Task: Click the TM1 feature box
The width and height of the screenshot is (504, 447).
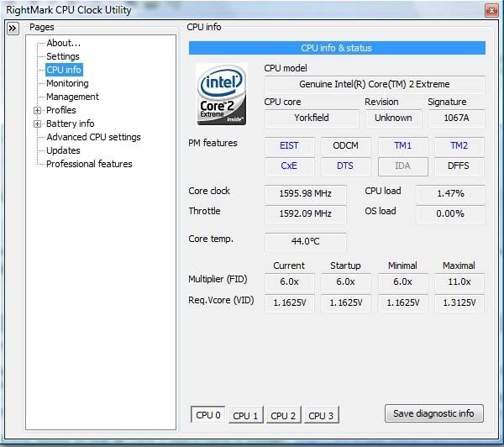Action: (x=403, y=146)
